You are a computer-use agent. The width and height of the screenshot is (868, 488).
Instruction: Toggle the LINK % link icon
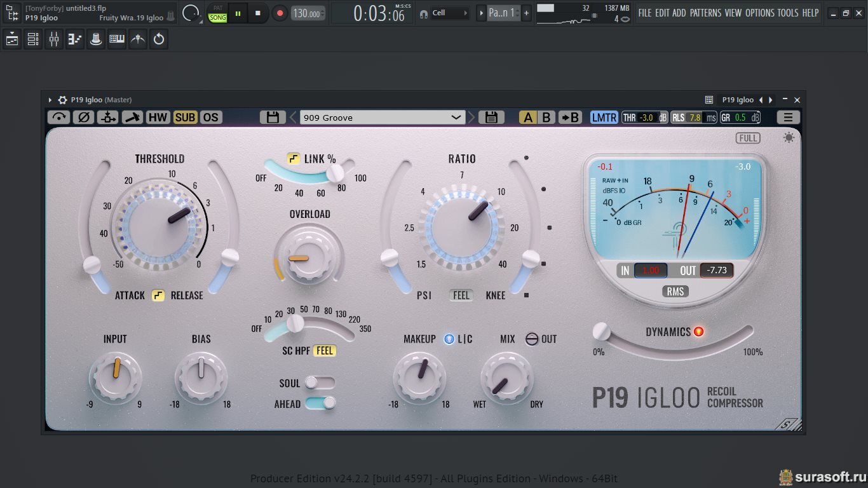click(294, 158)
